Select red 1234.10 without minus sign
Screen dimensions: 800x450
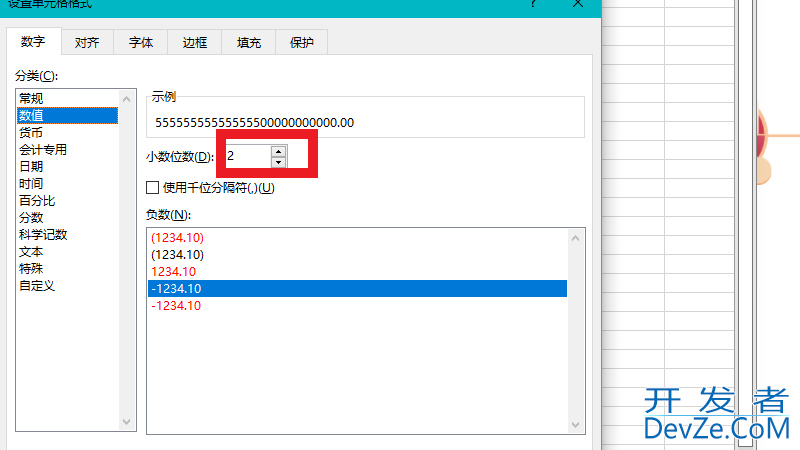coord(357,271)
